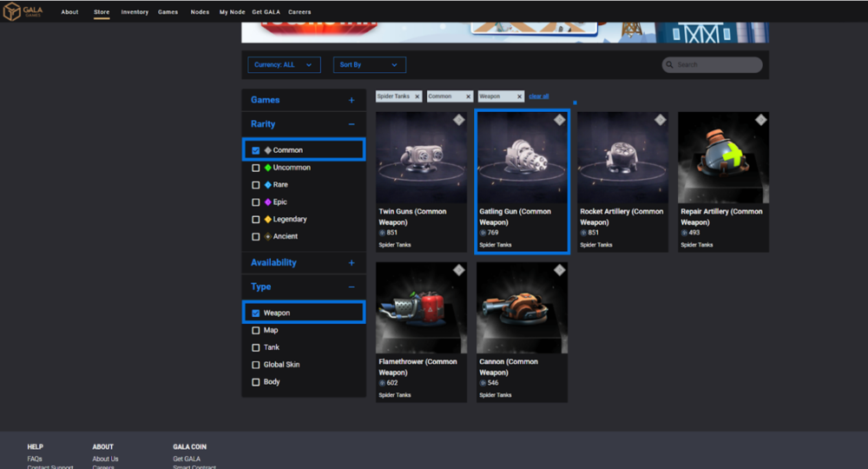The image size is (868, 469).
Task: Click the Ancient rarity icon
Action: pyautogui.click(x=268, y=236)
